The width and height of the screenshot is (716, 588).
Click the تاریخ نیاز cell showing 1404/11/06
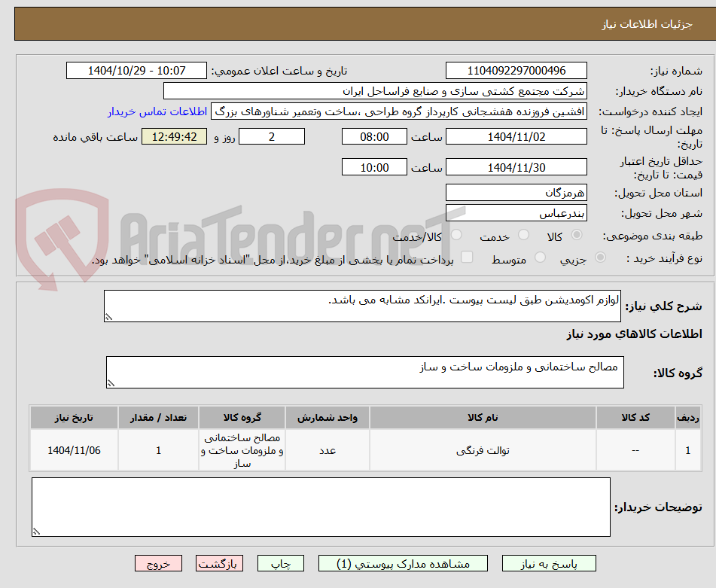pos(74,450)
